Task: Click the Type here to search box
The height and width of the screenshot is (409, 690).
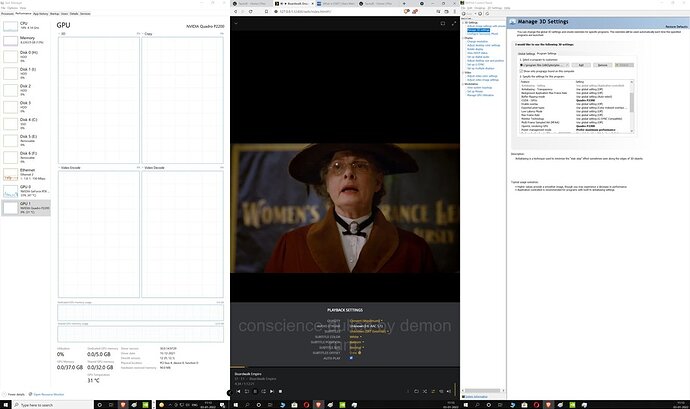Action: tap(52, 405)
